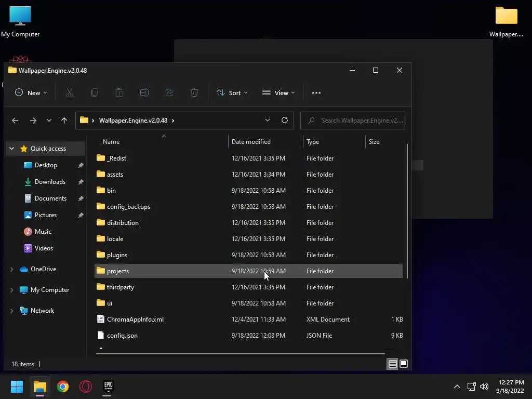The width and height of the screenshot is (532, 399).
Task: Go forward with the right arrow
Action: 33,121
